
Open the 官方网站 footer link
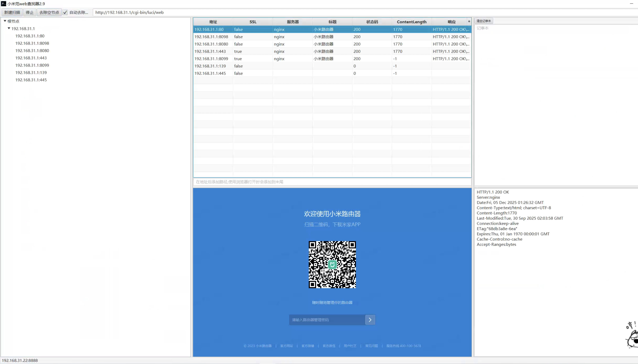pyautogui.click(x=286, y=346)
